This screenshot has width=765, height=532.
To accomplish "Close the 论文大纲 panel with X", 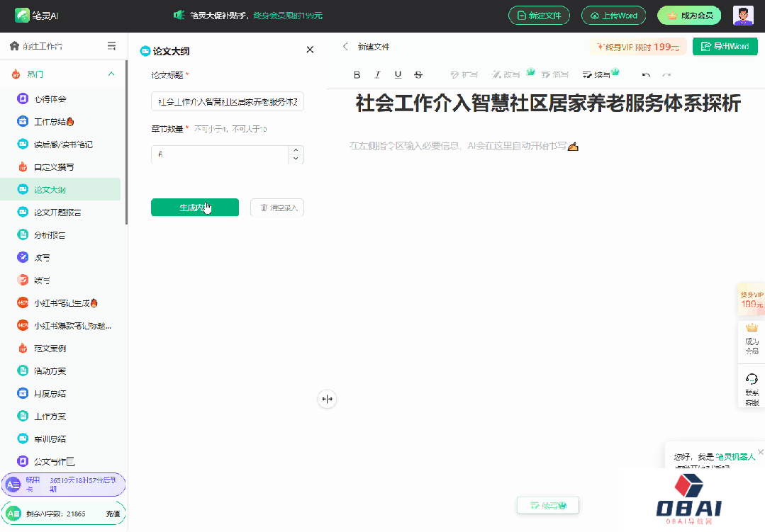I will 310,50.
